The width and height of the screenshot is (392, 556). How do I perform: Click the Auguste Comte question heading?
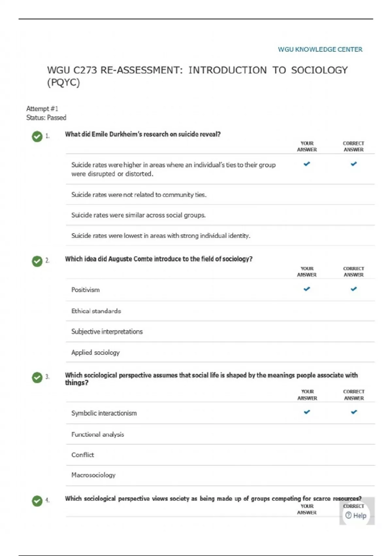pos(159,259)
